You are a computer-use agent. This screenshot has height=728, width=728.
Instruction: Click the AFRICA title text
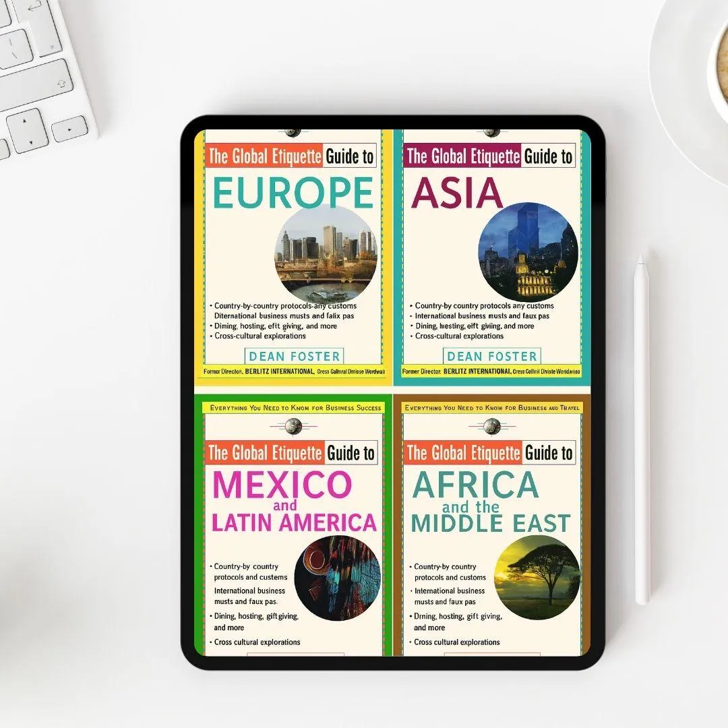(475, 484)
